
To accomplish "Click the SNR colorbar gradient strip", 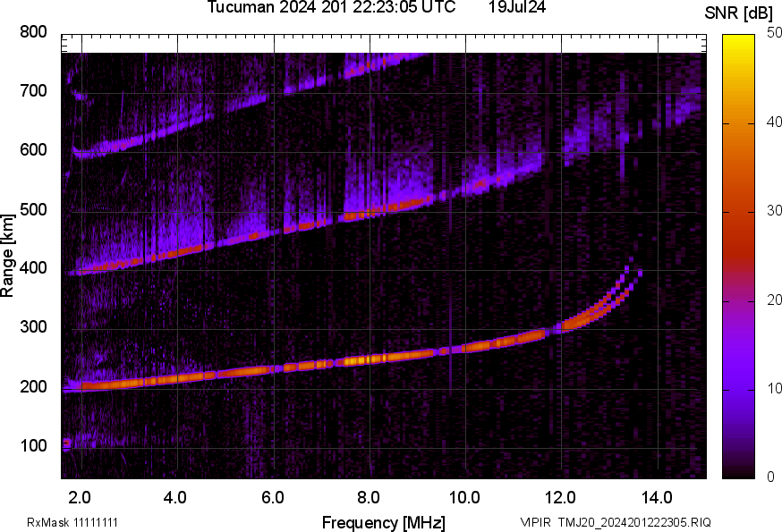I will click(735, 257).
